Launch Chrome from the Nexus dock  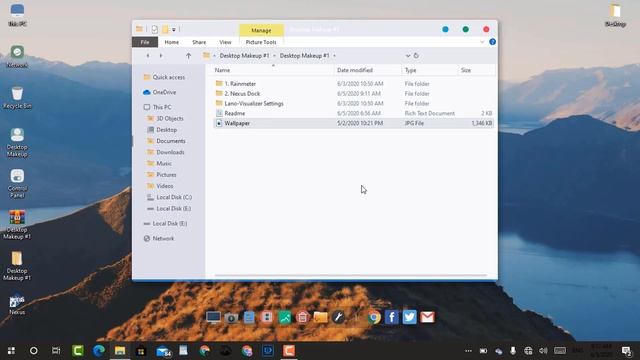pyautogui.click(x=374, y=317)
